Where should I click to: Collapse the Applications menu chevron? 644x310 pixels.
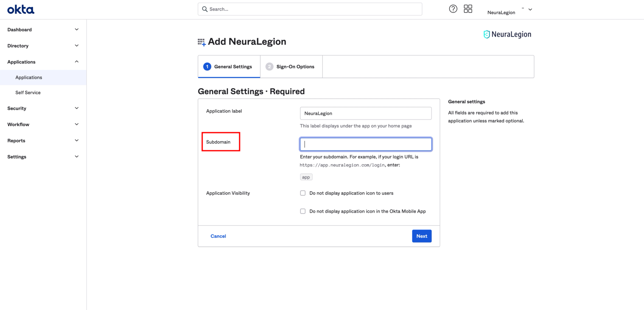tap(76, 62)
